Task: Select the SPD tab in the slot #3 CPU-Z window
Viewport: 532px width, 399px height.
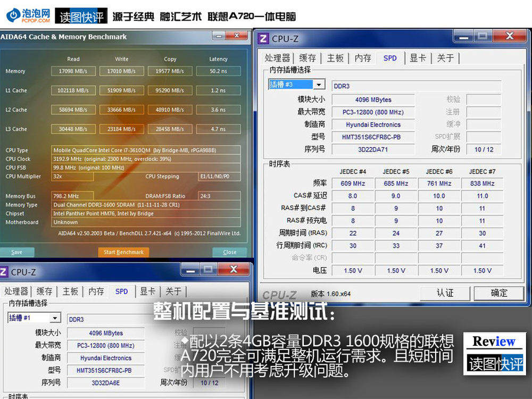Action: coord(390,58)
